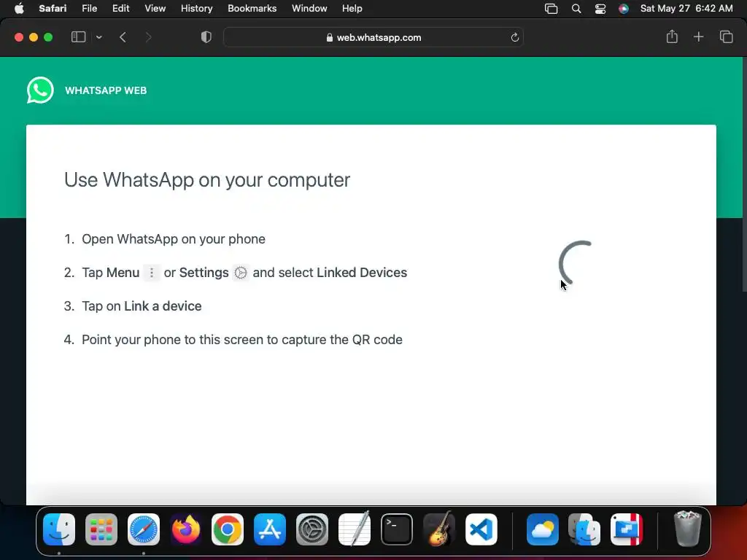Open TextEdit from the Dock
Screen dimensions: 747x560
355,529
